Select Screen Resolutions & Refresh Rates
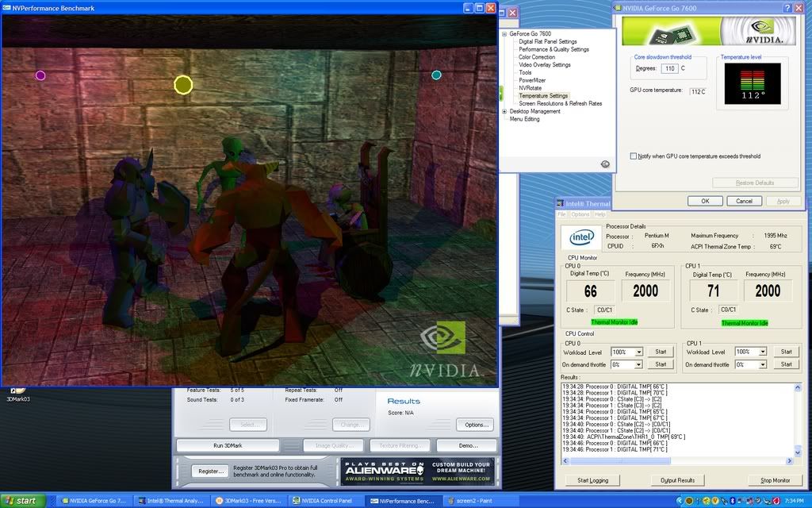The width and height of the screenshot is (812, 508). tap(561, 104)
